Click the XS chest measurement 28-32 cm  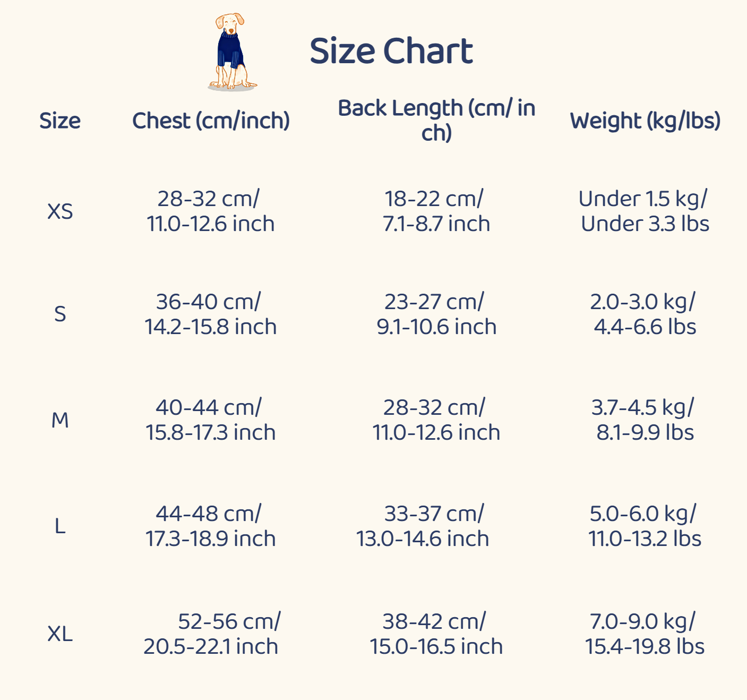[211, 211]
